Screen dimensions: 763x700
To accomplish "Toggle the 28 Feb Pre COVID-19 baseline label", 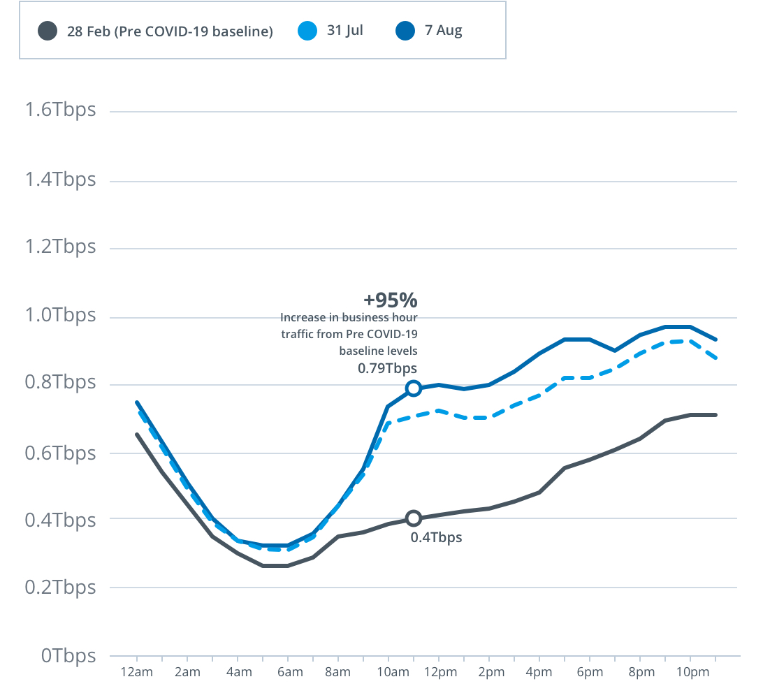I will (170, 31).
